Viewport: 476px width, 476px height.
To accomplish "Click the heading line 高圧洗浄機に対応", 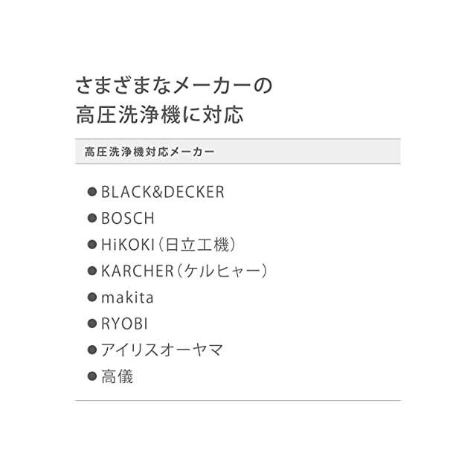I will point(160,115).
